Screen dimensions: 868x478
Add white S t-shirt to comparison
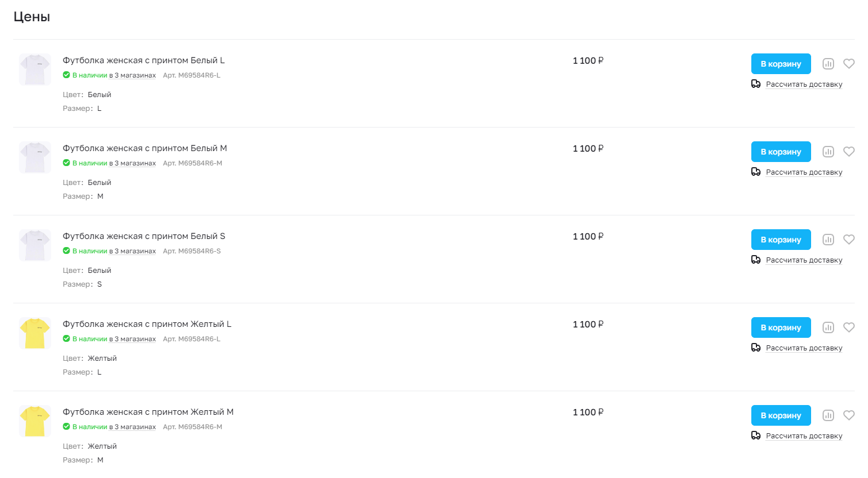coord(828,240)
